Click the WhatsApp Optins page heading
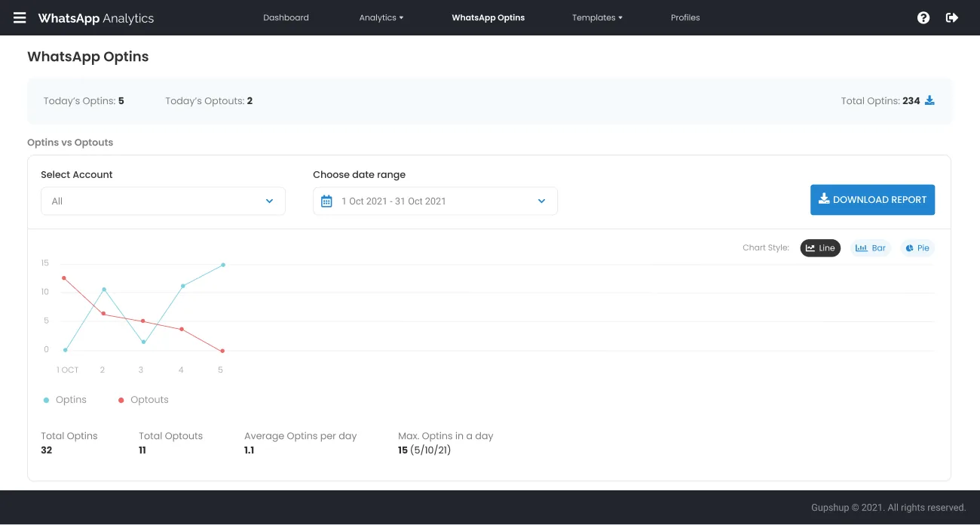Image resolution: width=980 pixels, height=525 pixels. coord(88,57)
